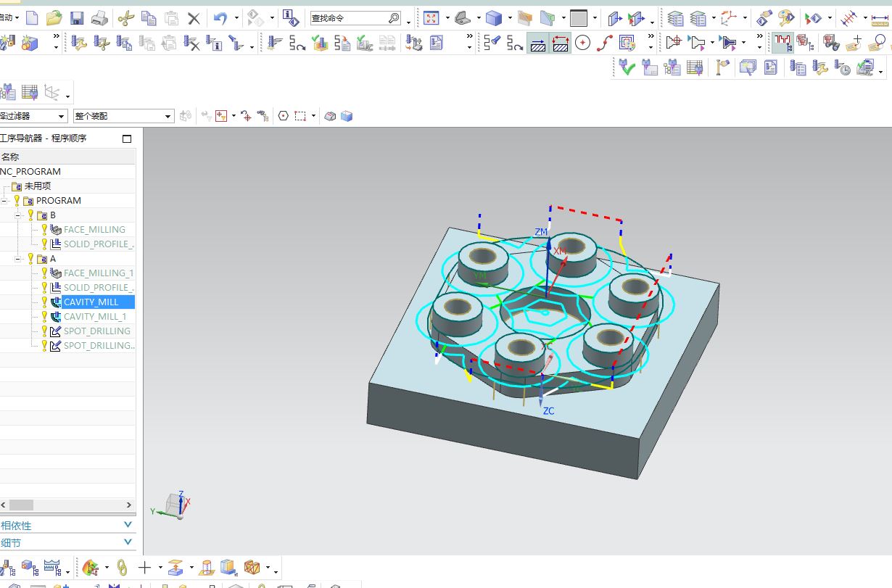Click the view orientation triad in viewport corner
892x588 pixels.
tap(171, 505)
